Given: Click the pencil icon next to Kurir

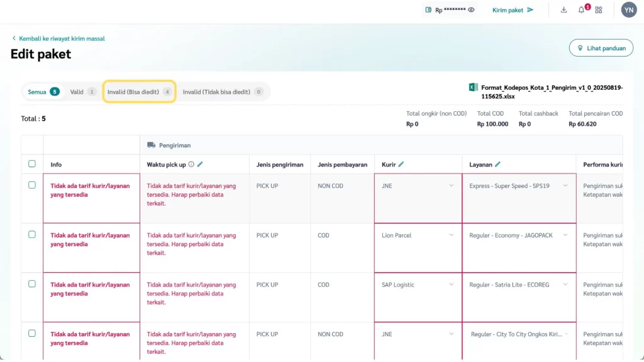Looking at the screenshot, I should [x=401, y=165].
